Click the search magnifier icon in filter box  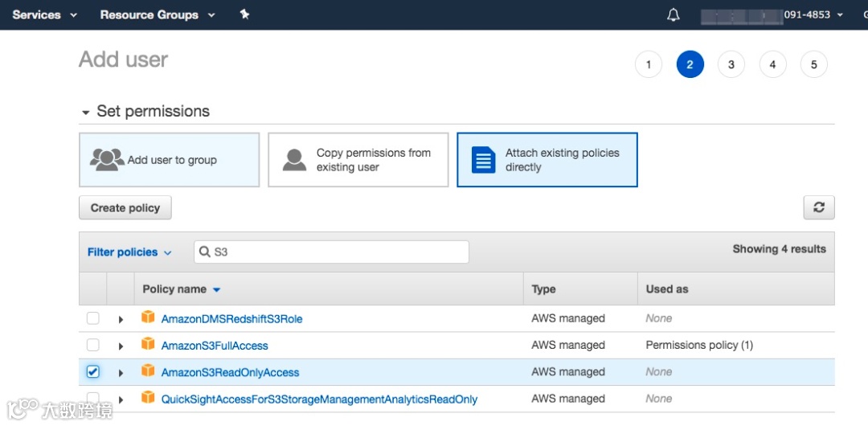pos(206,252)
